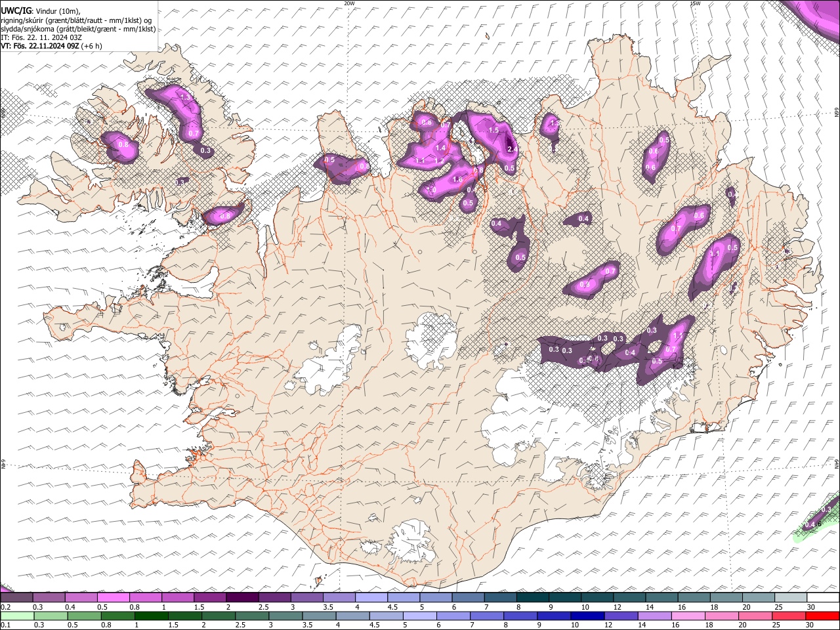Select the purple 12 swatch in the lower legend row
840x630 pixels.
(x=621, y=616)
